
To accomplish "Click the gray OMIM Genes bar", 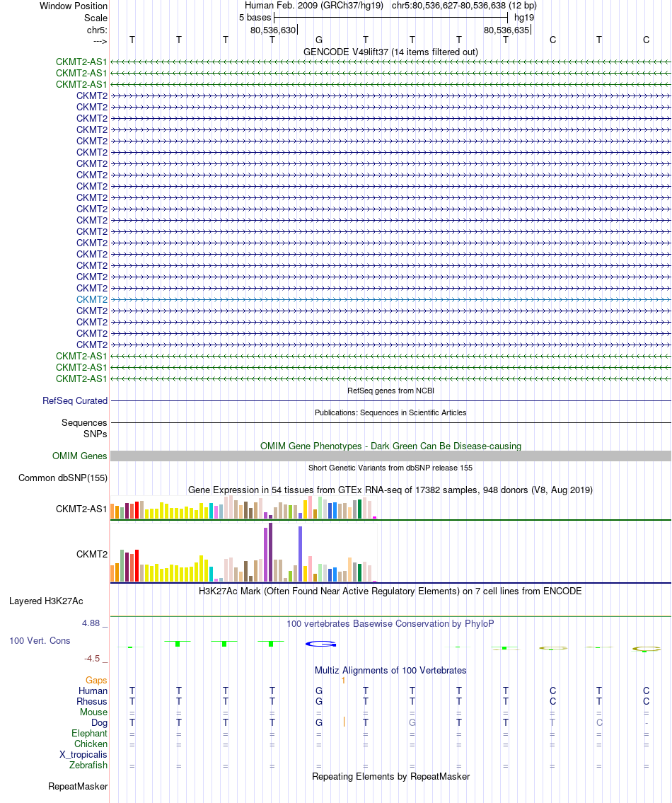I will (390, 456).
